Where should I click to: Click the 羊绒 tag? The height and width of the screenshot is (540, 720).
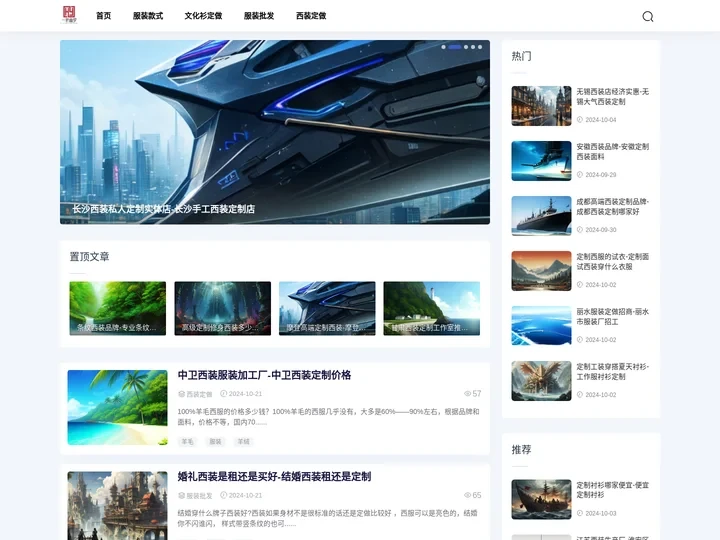coord(243,441)
